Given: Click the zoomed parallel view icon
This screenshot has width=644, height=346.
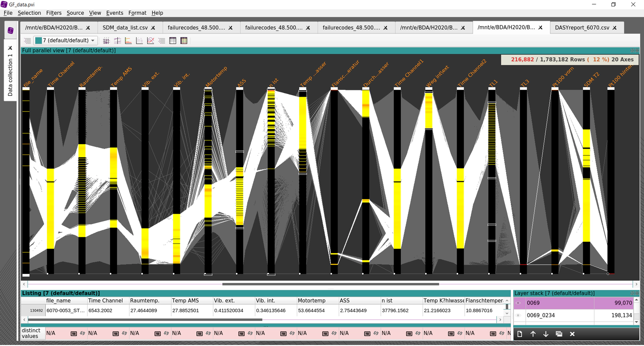Looking at the screenshot, I should [117, 41].
